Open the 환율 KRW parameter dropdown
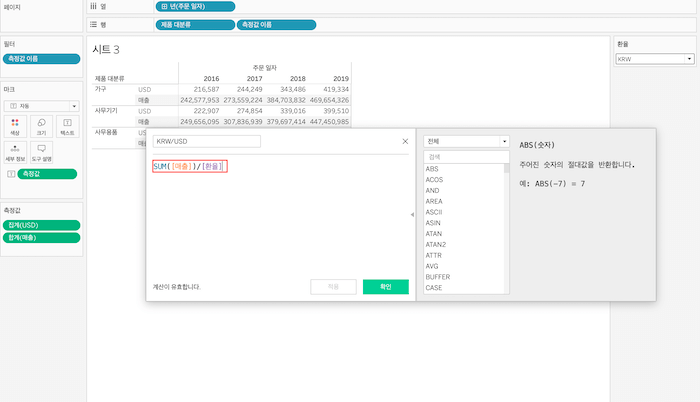Image resolution: width=700 pixels, height=402 pixels. click(x=655, y=59)
